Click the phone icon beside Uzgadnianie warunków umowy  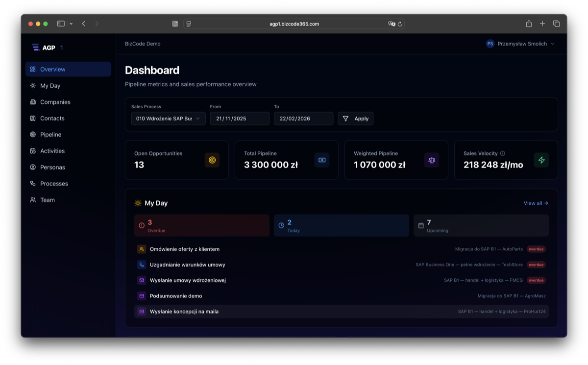click(x=141, y=265)
